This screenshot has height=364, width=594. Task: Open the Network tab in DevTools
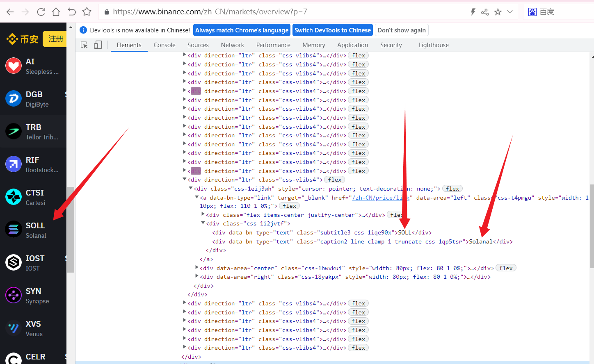pyautogui.click(x=232, y=45)
